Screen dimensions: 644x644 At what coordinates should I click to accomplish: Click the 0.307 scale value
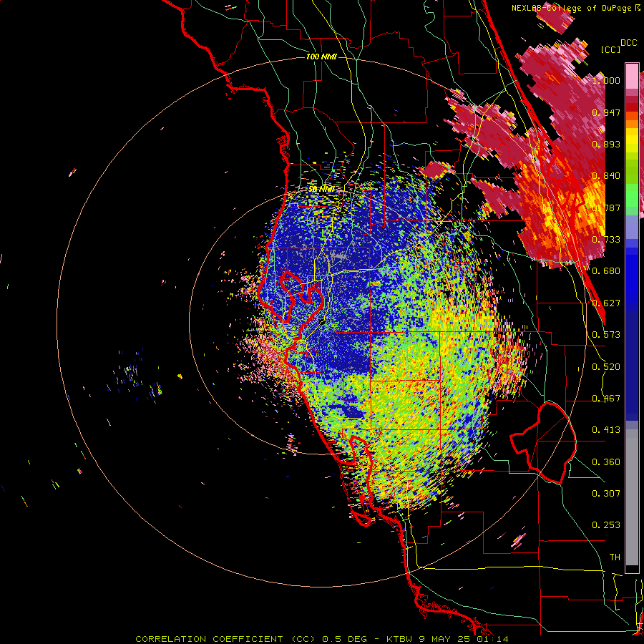[606, 494]
